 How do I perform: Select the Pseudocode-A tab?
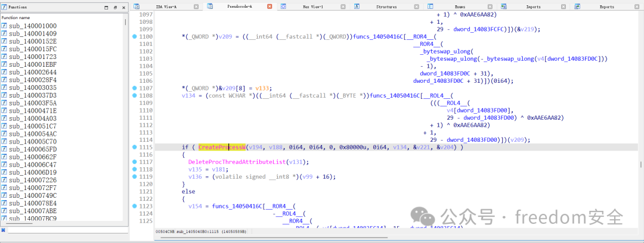(240, 7)
